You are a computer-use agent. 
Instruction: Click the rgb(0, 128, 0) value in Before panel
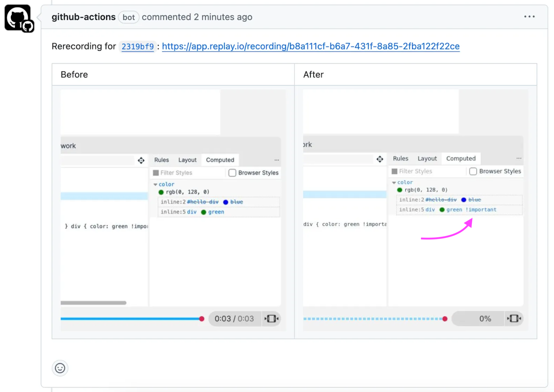[x=187, y=192]
